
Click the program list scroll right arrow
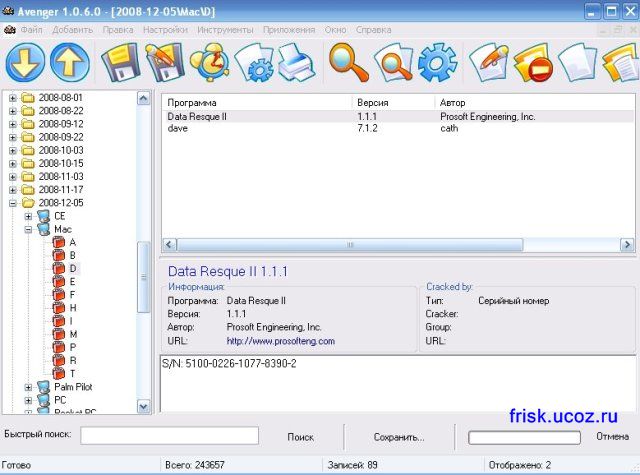[627, 244]
